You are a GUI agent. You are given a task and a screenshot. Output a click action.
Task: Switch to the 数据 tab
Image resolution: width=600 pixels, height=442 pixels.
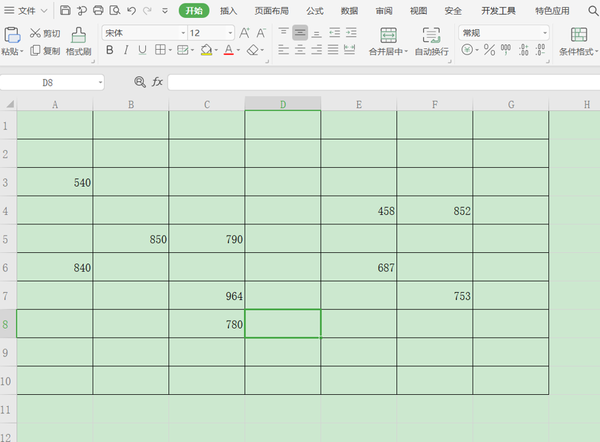pos(349,11)
